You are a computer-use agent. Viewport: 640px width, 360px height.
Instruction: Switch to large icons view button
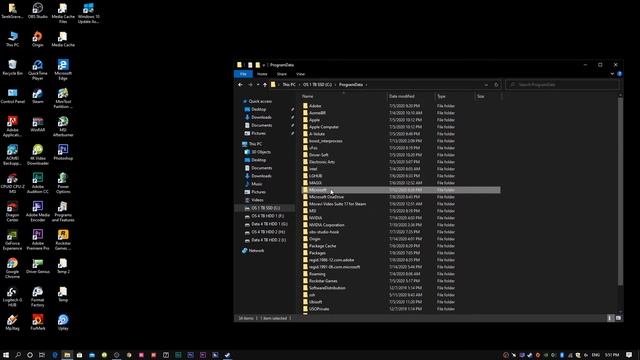pyautogui.click(x=618, y=318)
